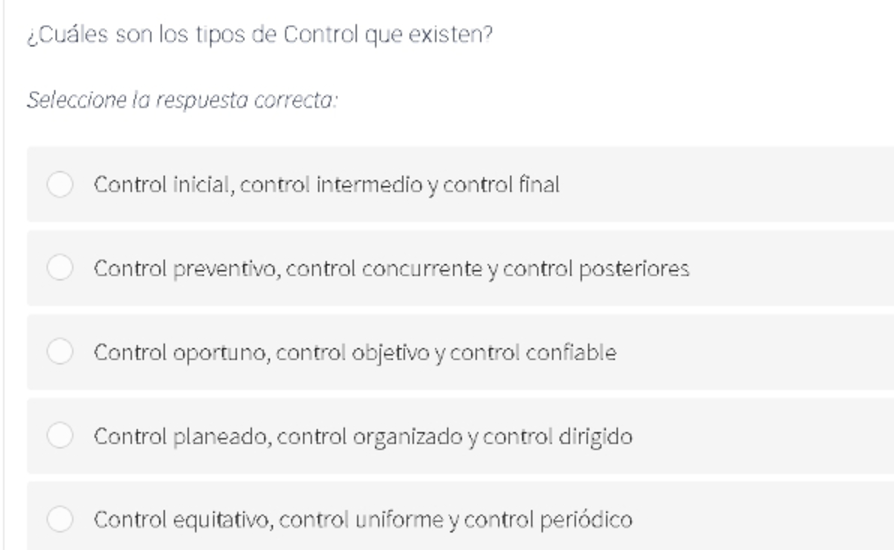Click the answer text 'Control inicial, control intermedio y control final'
Image resolution: width=894 pixels, height=550 pixels.
[327, 185]
